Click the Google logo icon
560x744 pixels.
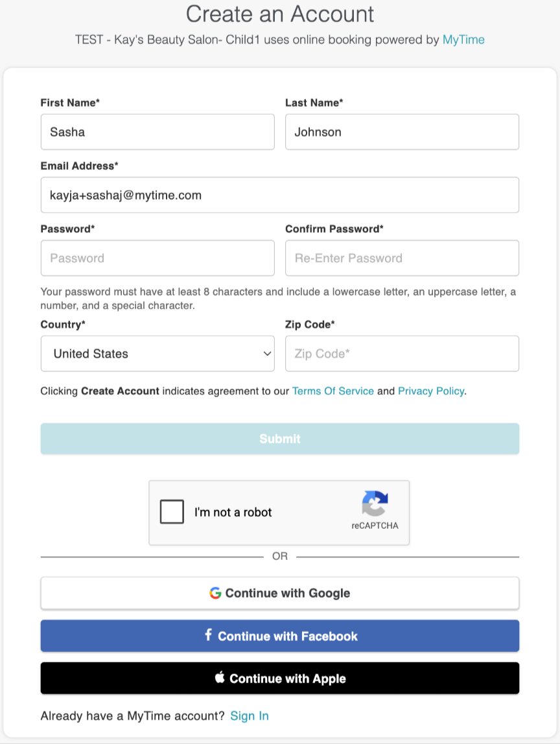click(215, 592)
